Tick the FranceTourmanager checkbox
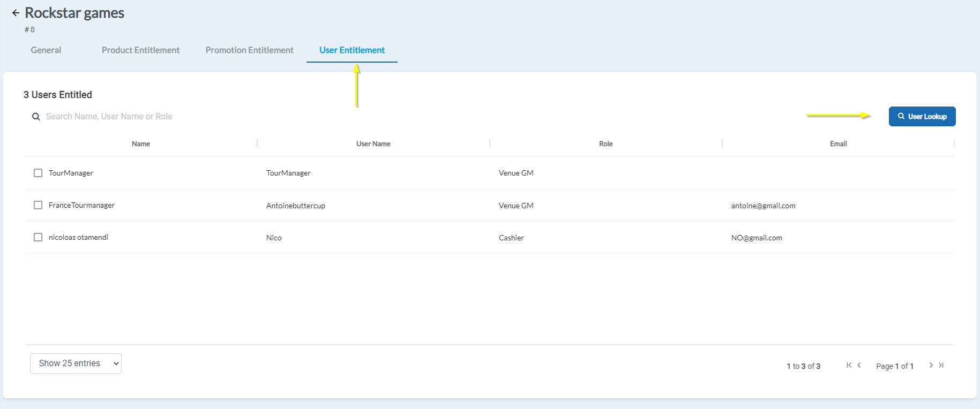This screenshot has height=409, width=980. coord(38,205)
